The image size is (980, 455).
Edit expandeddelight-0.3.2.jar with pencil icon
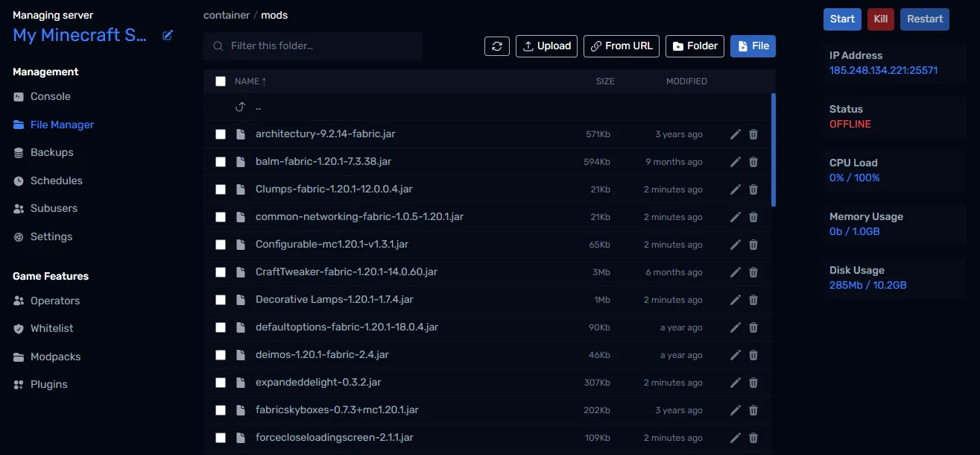tap(736, 383)
